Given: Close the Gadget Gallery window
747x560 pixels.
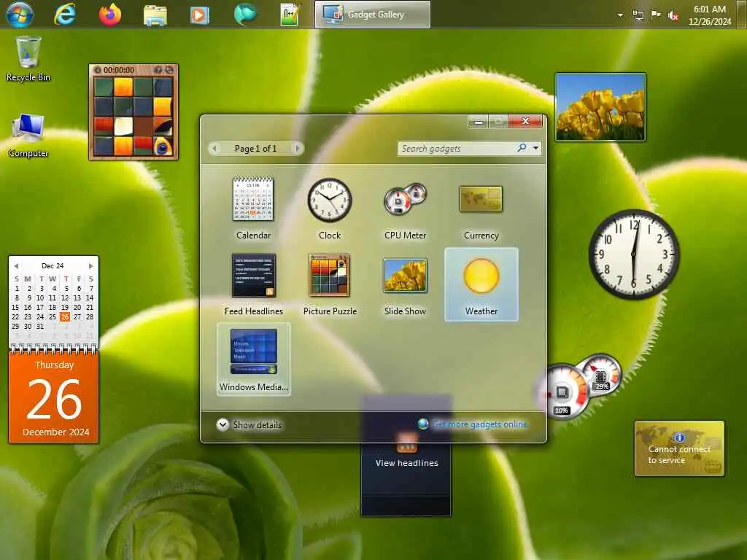Looking at the screenshot, I should (525, 122).
